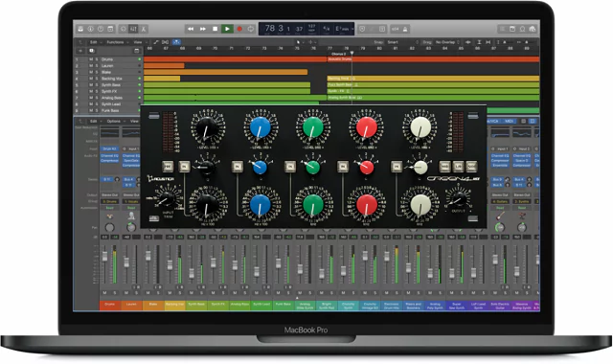Click the waveform vertical zoom icon
The height and width of the screenshot is (364, 613).
467,42
